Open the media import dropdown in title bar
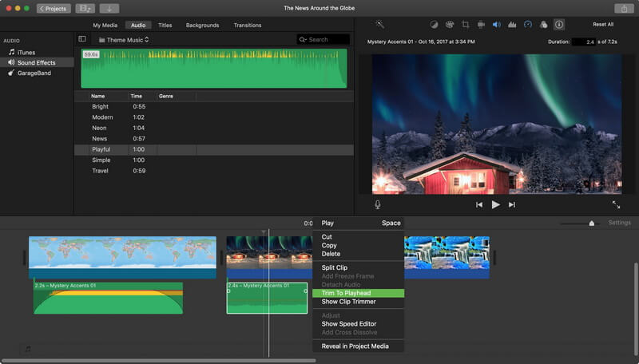Image resolution: width=639 pixels, height=364 pixels. (84, 8)
